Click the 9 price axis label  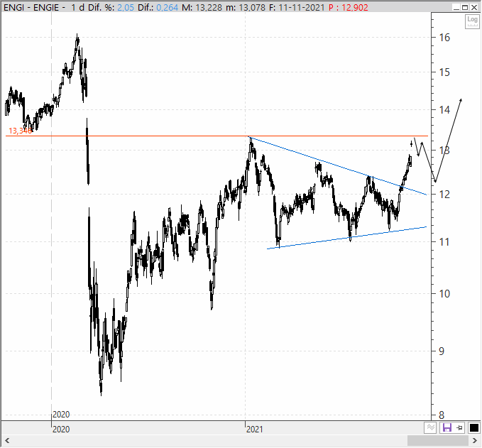(x=442, y=351)
